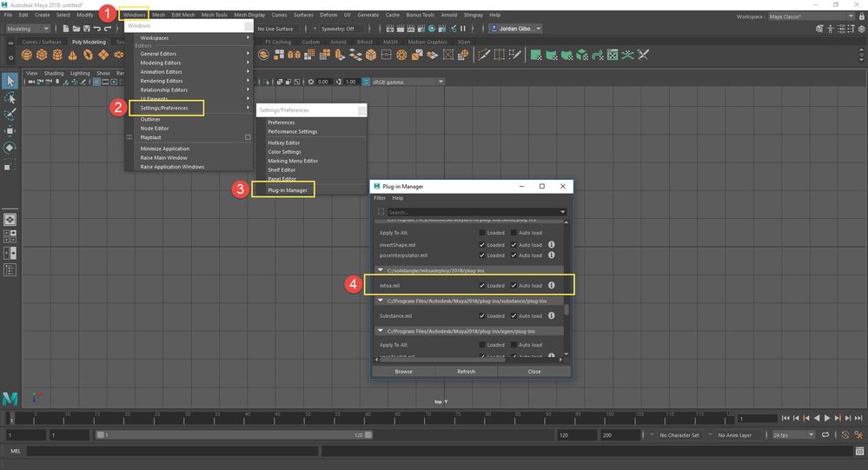Uncheck Loaded for mtoa.mll

click(482, 286)
